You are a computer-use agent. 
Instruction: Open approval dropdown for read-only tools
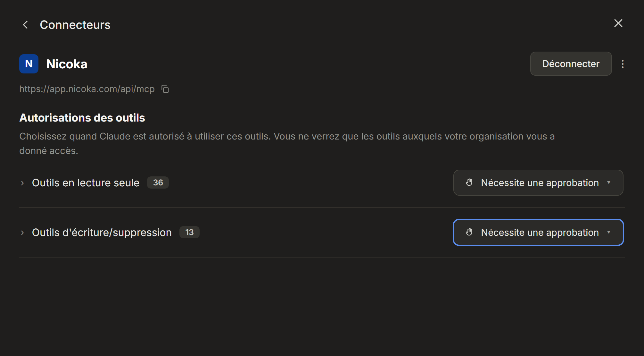(x=538, y=183)
